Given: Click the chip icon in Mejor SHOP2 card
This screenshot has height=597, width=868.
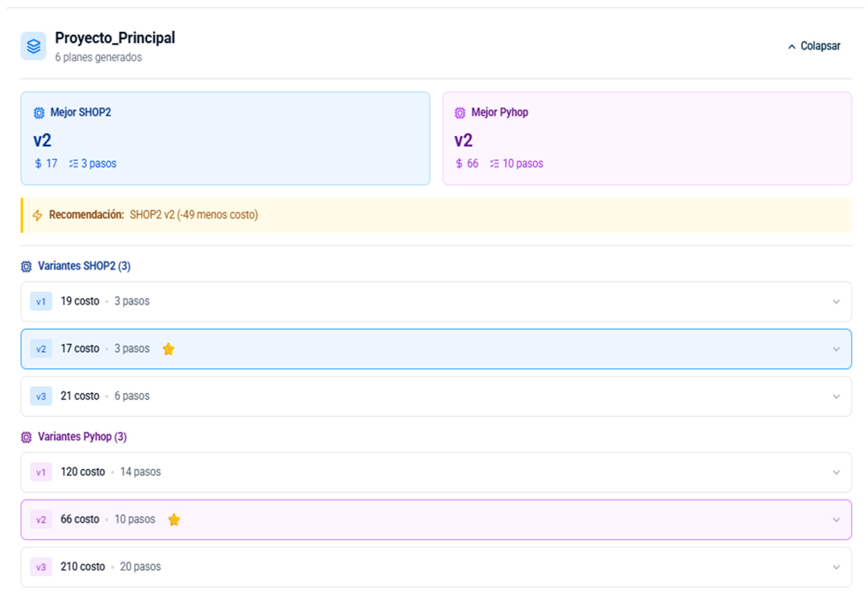Looking at the screenshot, I should coord(39,113).
